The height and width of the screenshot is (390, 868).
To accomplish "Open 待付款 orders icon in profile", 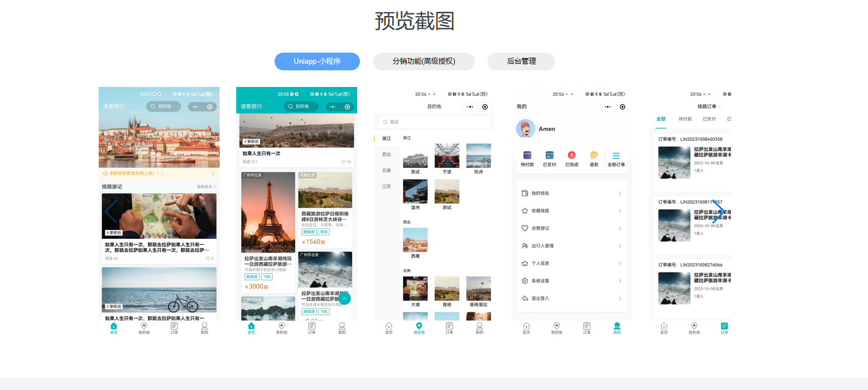I will tap(527, 156).
